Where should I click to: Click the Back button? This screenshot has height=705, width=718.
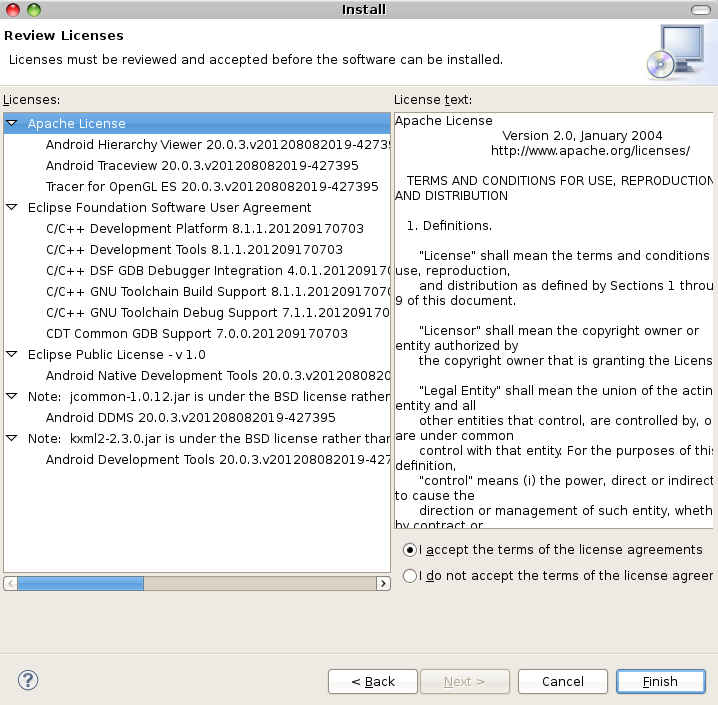pos(373,682)
